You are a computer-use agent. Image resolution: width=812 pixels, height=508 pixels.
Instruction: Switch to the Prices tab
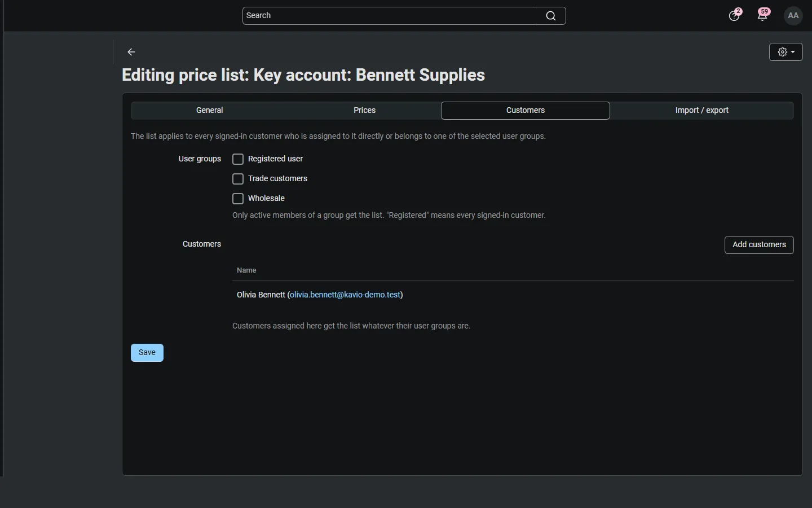pos(365,111)
